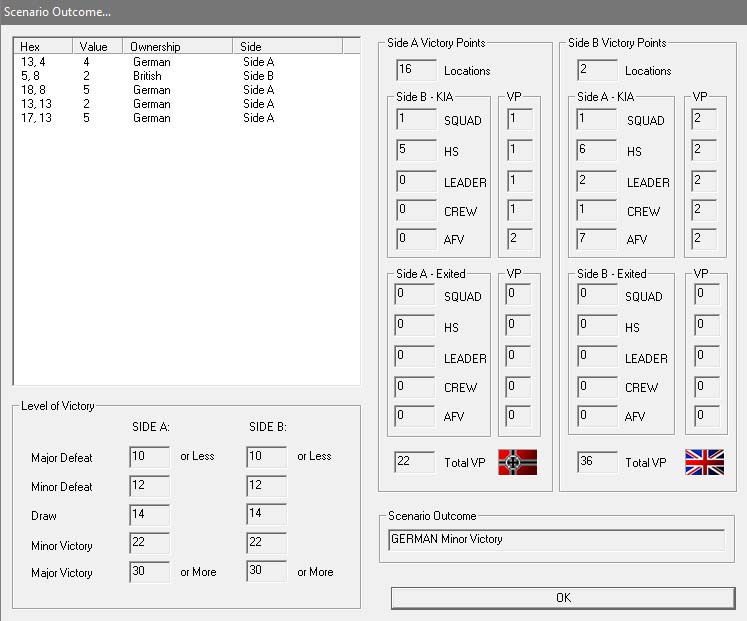The width and height of the screenshot is (747, 621).
Task: Click Side A Locations field showing 16
Action: point(416,70)
